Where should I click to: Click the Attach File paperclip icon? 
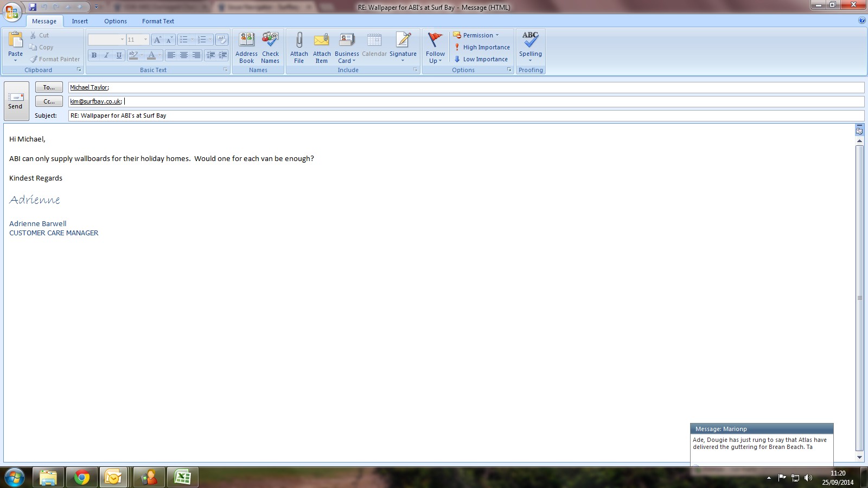point(299,41)
